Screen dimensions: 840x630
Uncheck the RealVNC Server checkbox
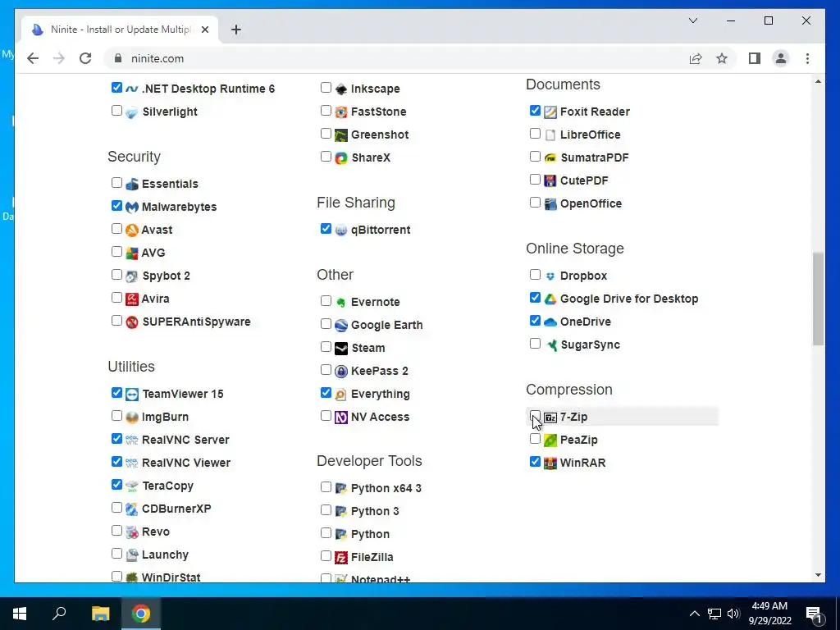[x=116, y=439]
